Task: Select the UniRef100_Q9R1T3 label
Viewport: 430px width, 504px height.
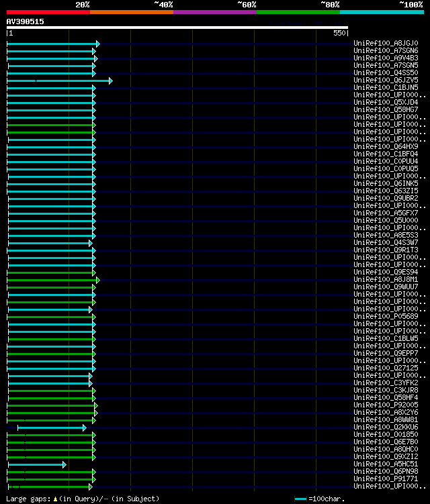Action: pos(386,250)
